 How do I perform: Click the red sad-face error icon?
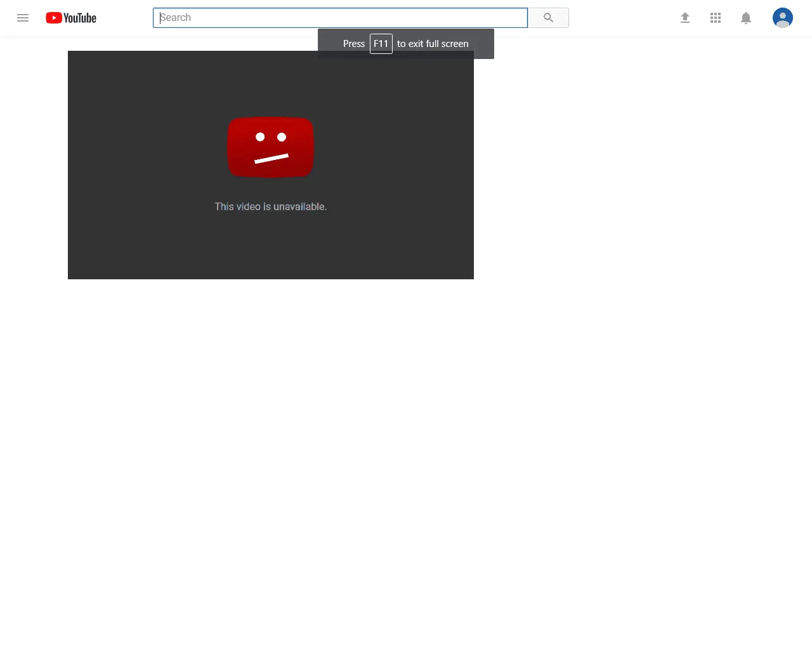click(x=271, y=147)
